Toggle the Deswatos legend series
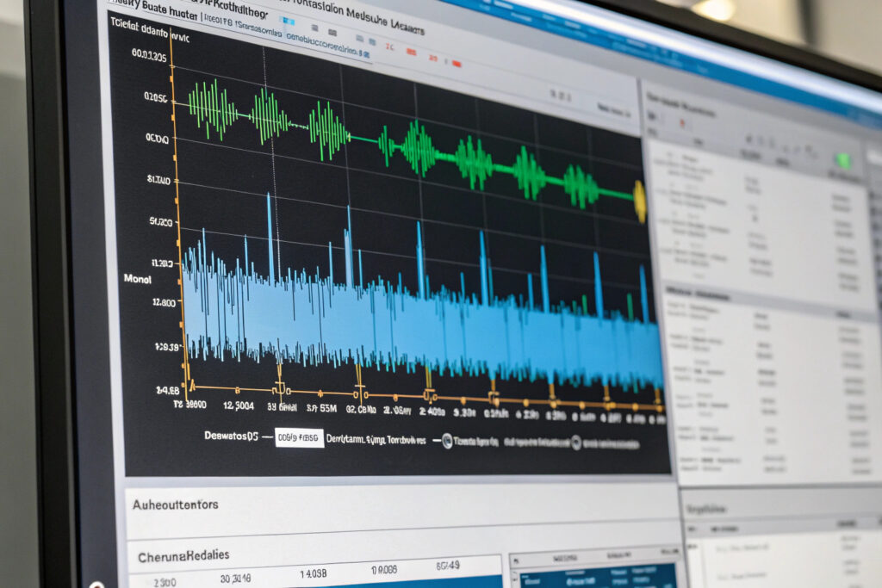Viewport: 882px width, 588px height. coord(231,437)
